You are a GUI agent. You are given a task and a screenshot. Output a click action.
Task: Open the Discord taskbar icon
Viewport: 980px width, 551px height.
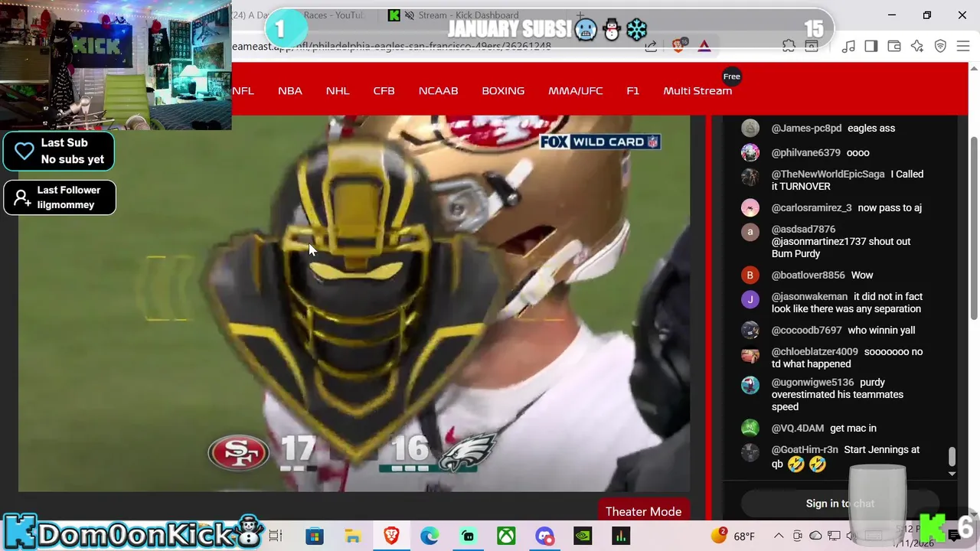544,536
